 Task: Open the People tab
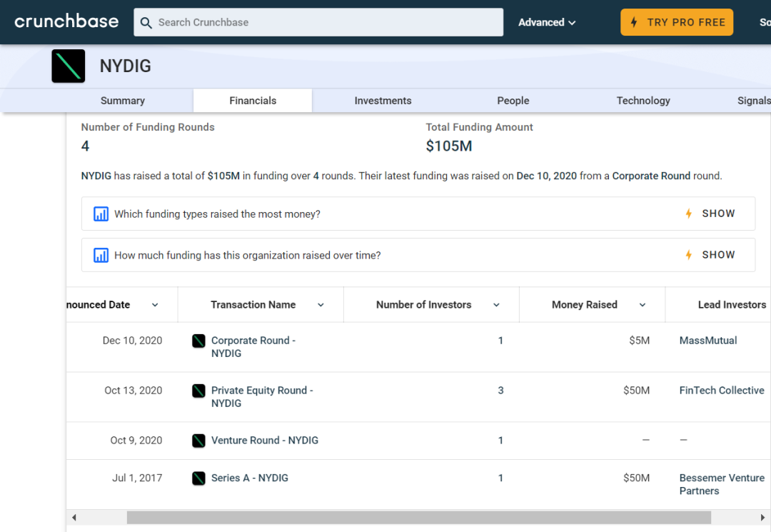513,101
